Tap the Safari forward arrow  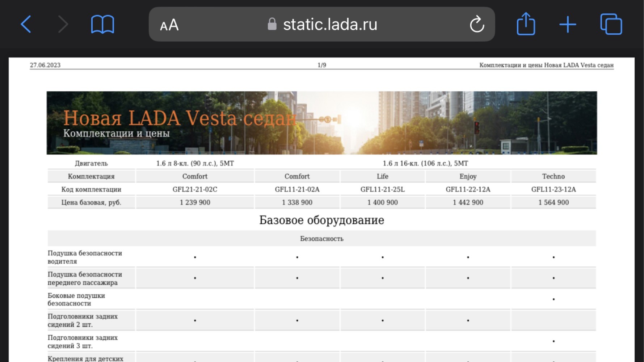click(63, 25)
